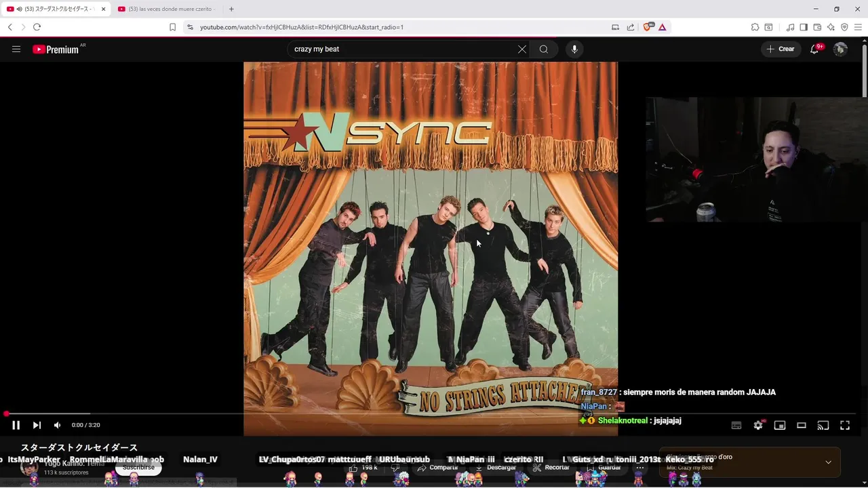Viewport: 868px width, 488px height.
Task: Open browser extensions puzzle menu
Action: click(755, 27)
